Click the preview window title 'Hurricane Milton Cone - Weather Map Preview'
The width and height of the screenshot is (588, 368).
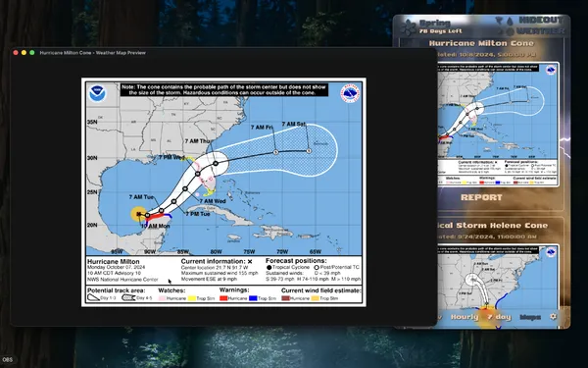pyautogui.click(x=93, y=53)
